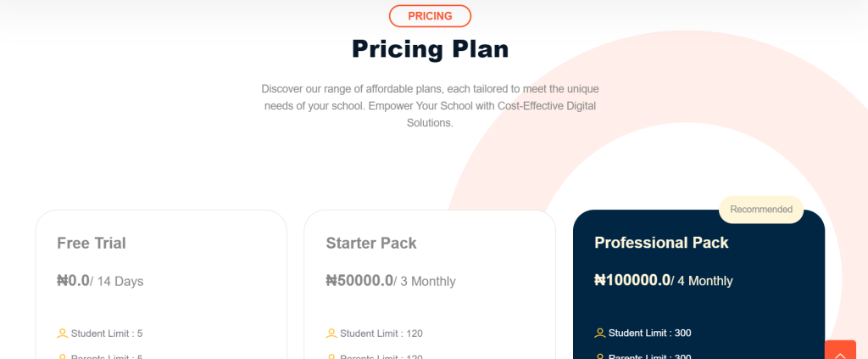Viewport: 868px width, 359px height.
Task: Click the affordable plans description paragraph
Action: (x=430, y=105)
